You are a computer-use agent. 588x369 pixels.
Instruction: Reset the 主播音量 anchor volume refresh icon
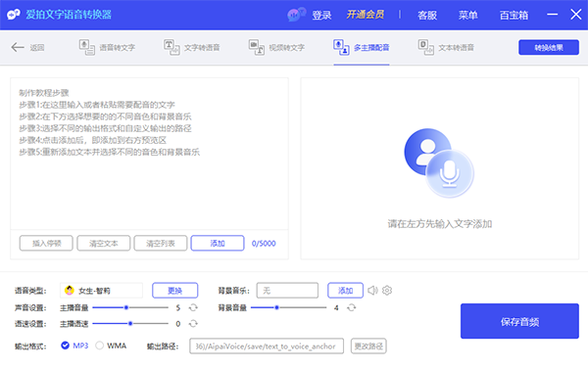point(193,307)
